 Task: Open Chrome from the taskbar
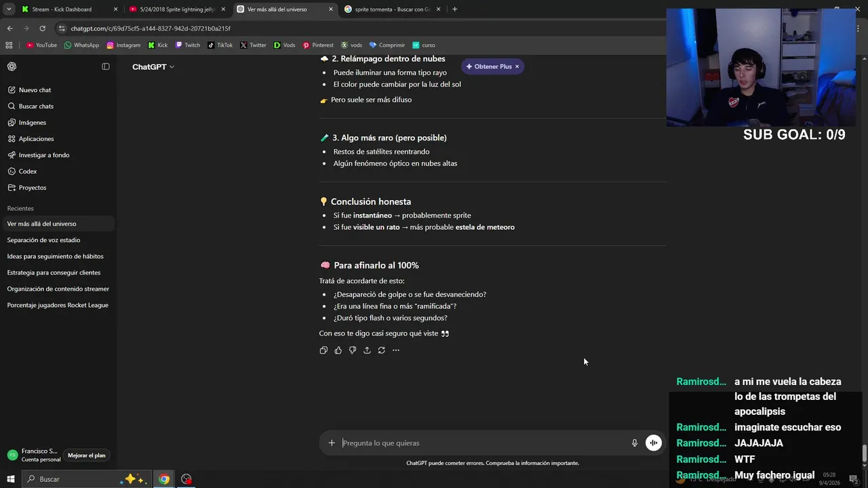164,479
